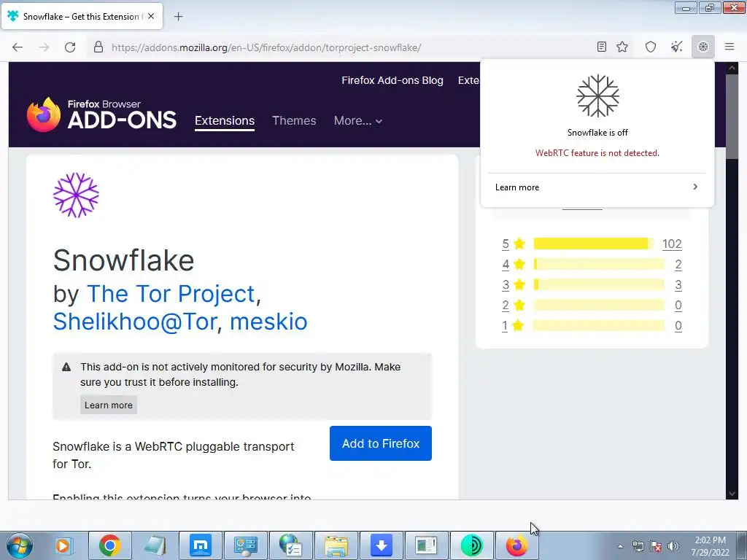Open Maxthon browser from taskbar
The height and width of the screenshot is (560, 747).
(x=200, y=545)
